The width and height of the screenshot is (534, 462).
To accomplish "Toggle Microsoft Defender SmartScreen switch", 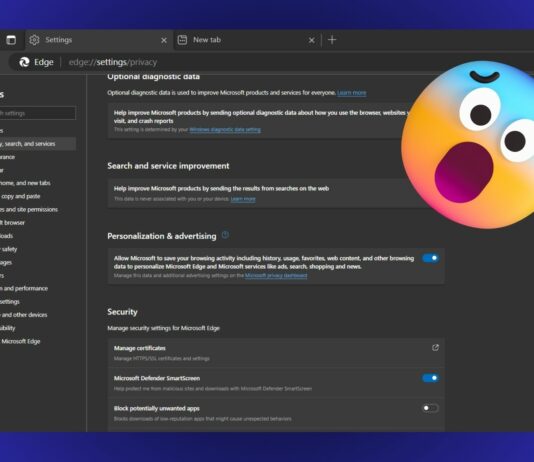I will tap(430, 378).
